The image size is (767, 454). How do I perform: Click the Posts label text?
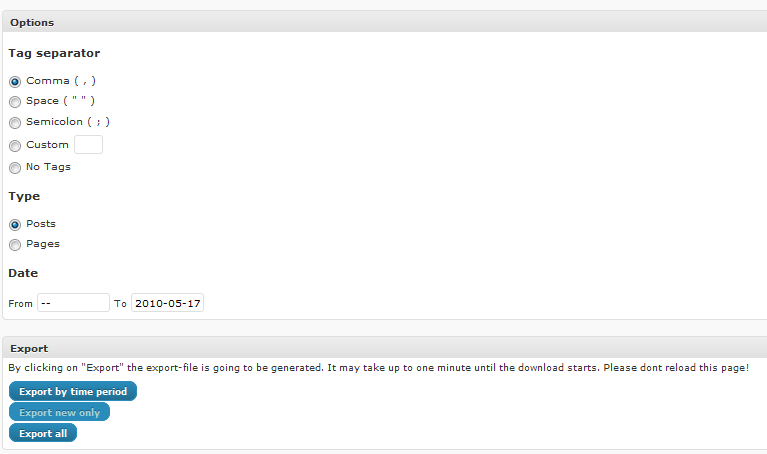(x=41, y=224)
